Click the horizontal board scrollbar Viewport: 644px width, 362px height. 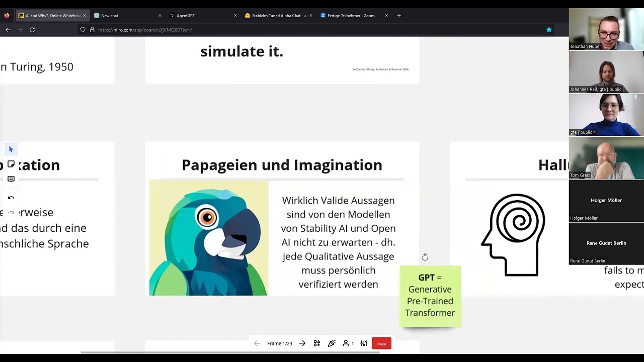[230, 352]
